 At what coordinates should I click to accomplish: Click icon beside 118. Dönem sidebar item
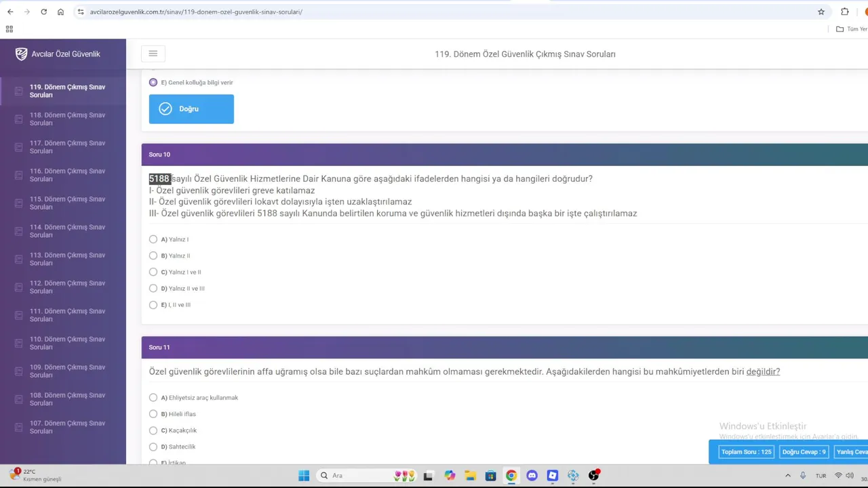coord(18,119)
